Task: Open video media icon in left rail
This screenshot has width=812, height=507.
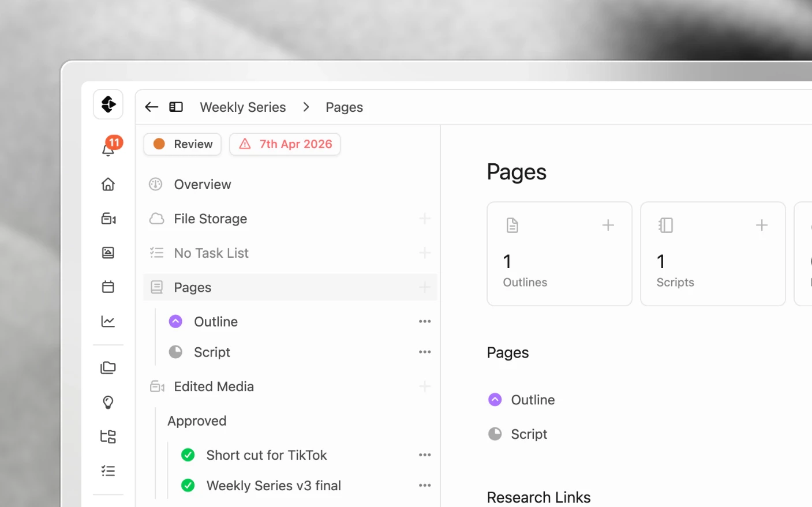Action: [108, 219]
